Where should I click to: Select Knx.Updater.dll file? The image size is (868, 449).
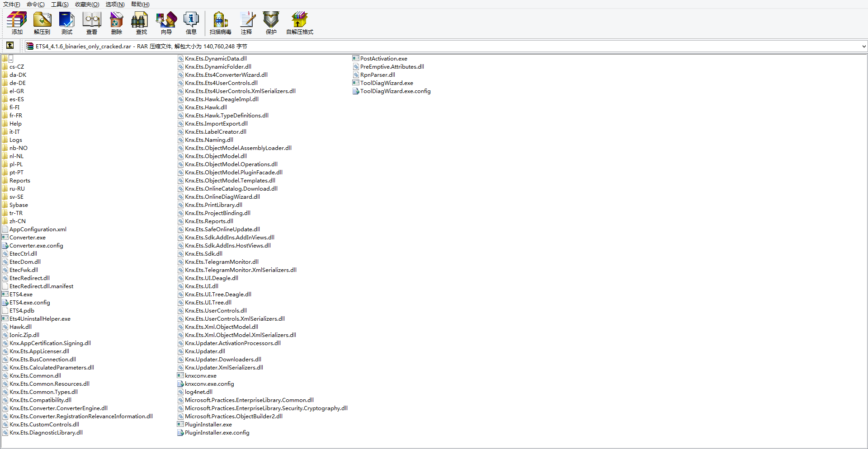point(201,351)
